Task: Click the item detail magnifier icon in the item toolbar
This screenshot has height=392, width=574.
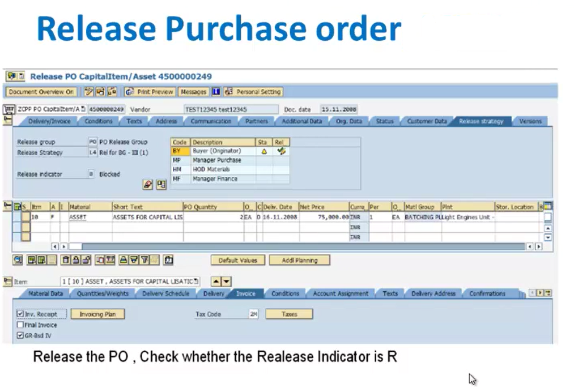Action: [18, 260]
